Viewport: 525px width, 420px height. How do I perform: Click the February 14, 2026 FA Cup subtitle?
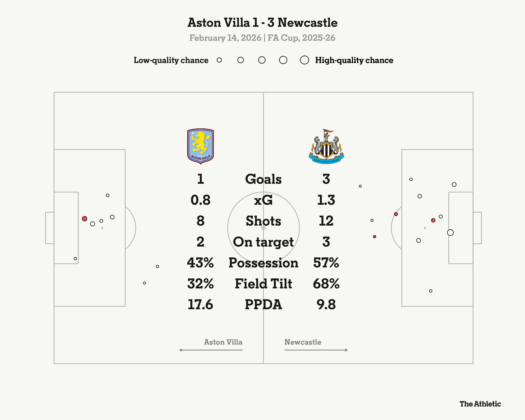(262, 38)
